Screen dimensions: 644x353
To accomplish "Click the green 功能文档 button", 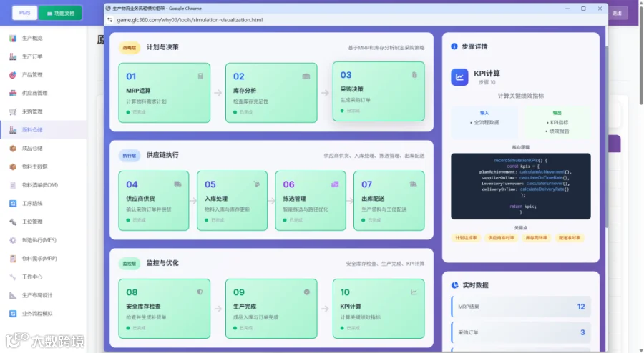I will 60,13.
